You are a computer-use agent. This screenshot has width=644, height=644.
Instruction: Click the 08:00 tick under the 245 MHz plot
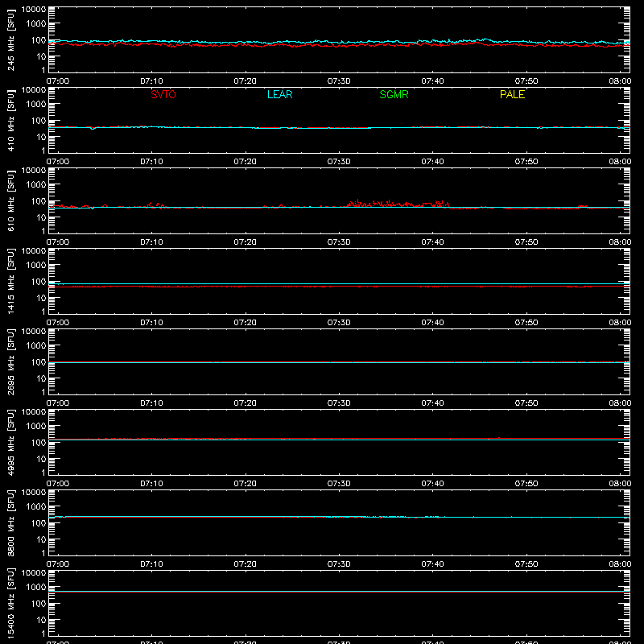pyautogui.click(x=620, y=81)
